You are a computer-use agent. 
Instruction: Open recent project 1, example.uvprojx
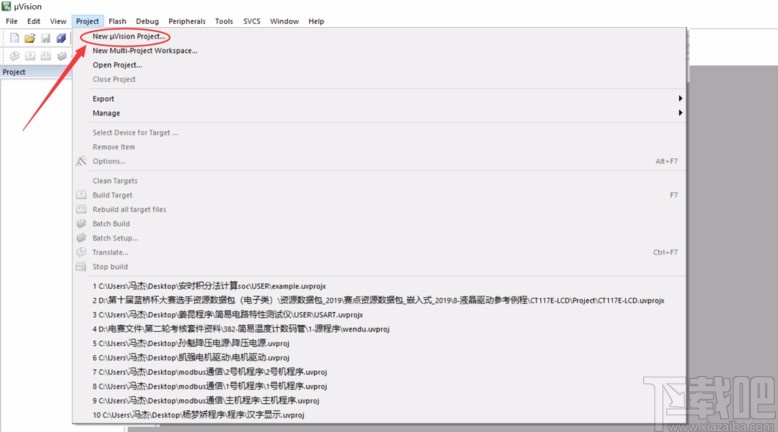[x=380, y=286]
